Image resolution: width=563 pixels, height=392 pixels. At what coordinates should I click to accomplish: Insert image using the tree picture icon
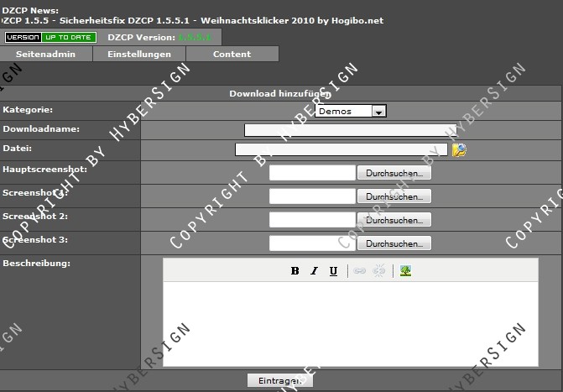[x=405, y=270]
